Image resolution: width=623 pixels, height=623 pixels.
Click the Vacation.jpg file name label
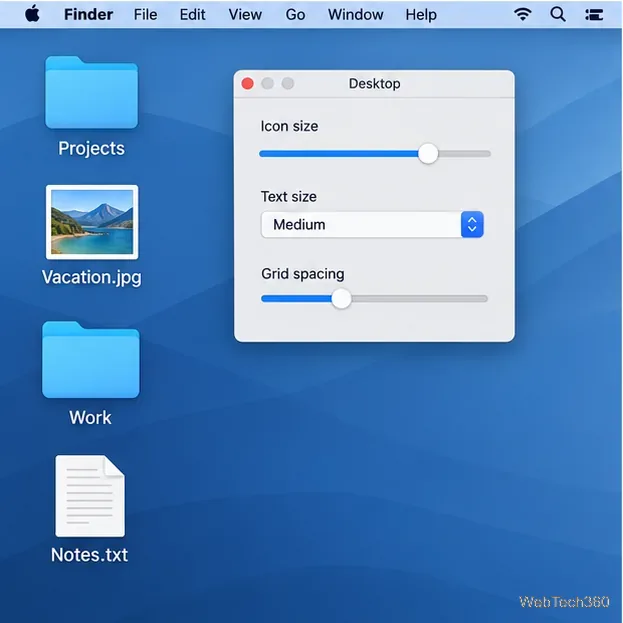[x=91, y=277]
